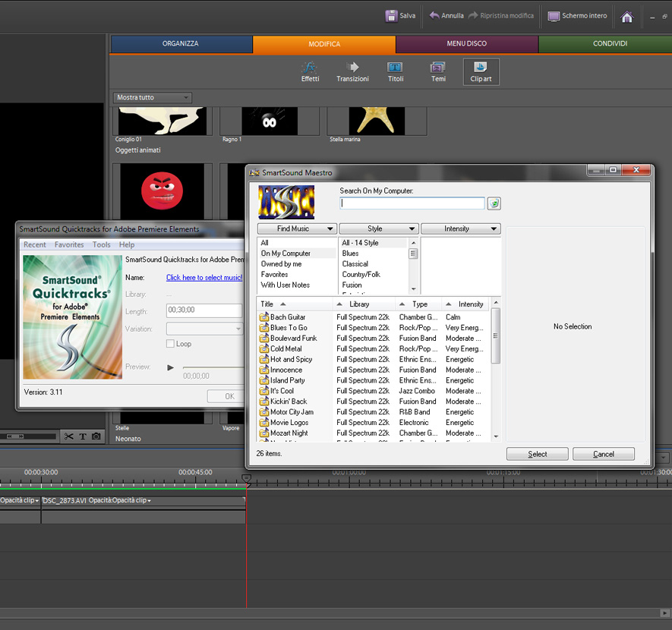Click the search folder icon in Maestro

(494, 203)
